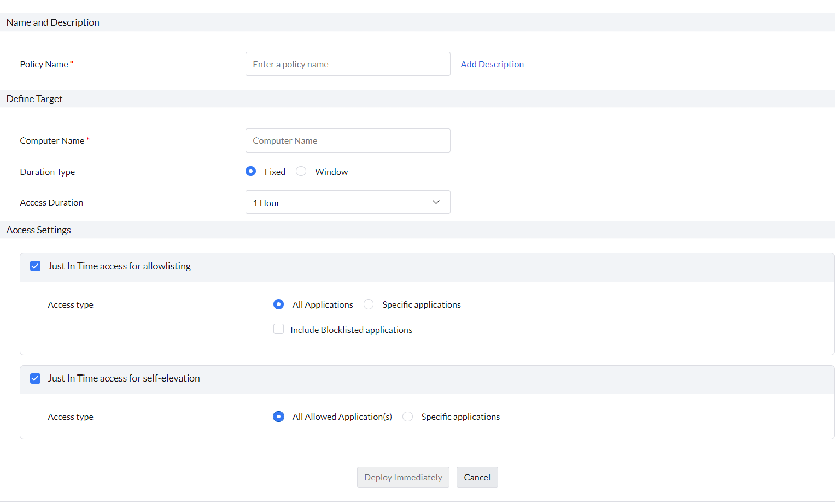Choose Specific applications for allowlisting
The width and height of the screenshot is (835, 504).
click(369, 304)
